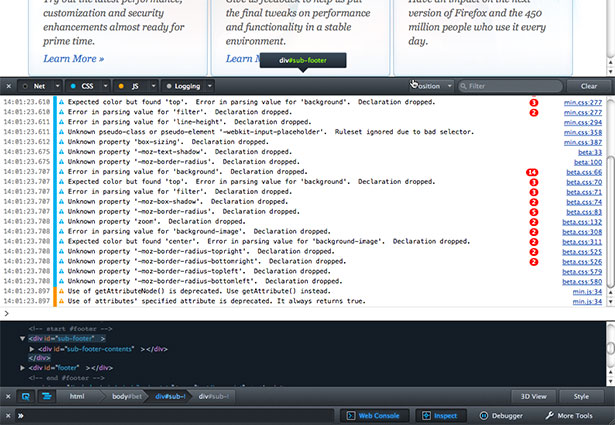Viewport: 615px width, 425px height.
Task: Open the Debugger tool
Action: (501, 416)
